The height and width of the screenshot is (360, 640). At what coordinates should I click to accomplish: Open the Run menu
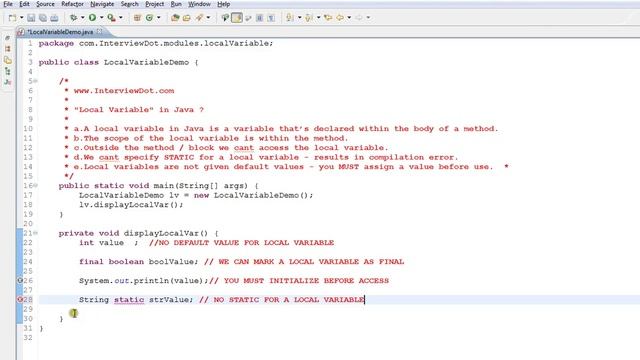click(x=176, y=4)
